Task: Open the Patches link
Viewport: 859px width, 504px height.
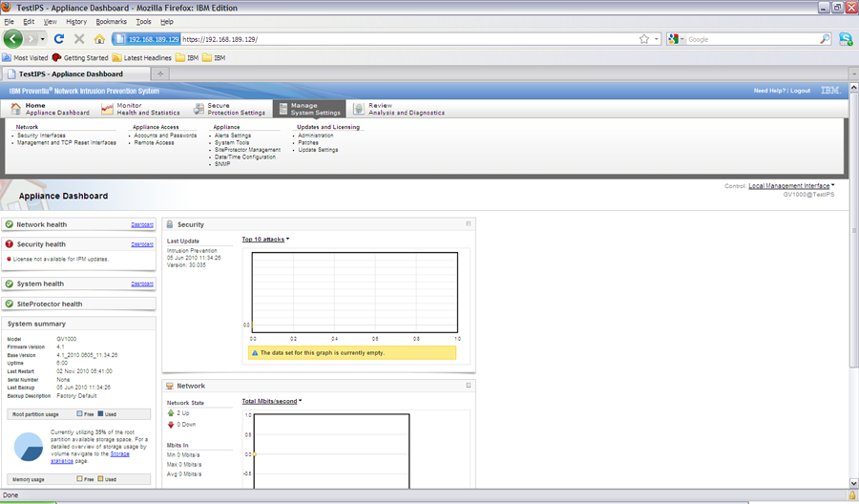Action: coord(308,142)
